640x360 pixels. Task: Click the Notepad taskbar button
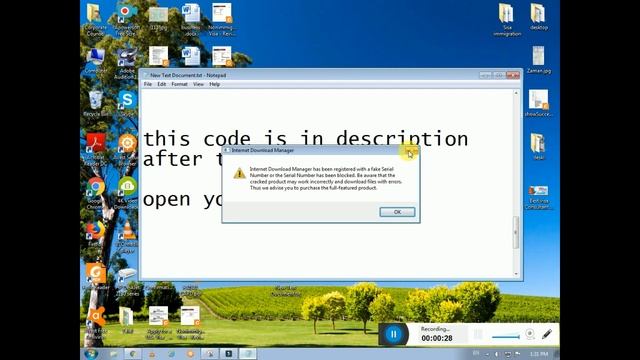pyautogui.click(x=248, y=354)
